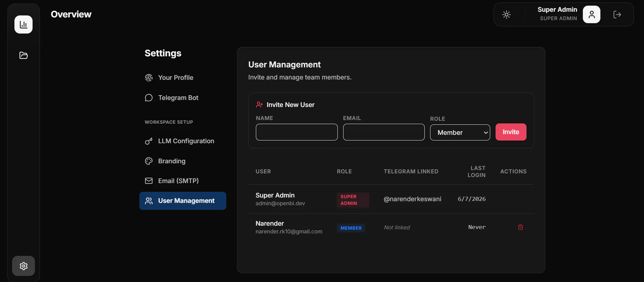The height and width of the screenshot is (282, 644).
Task: Open the settings gear in sidebar
Action: 24,266
